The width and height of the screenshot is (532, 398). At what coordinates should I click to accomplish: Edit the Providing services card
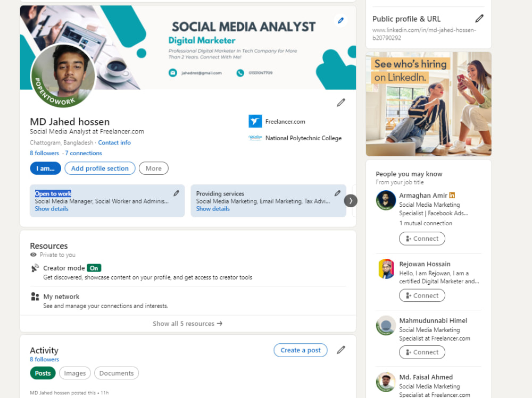pyautogui.click(x=337, y=193)
